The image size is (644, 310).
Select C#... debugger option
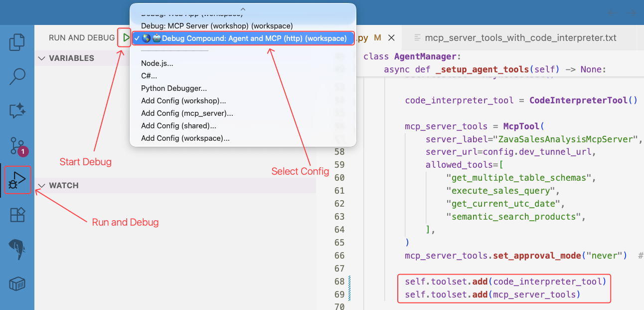point(149,76)
